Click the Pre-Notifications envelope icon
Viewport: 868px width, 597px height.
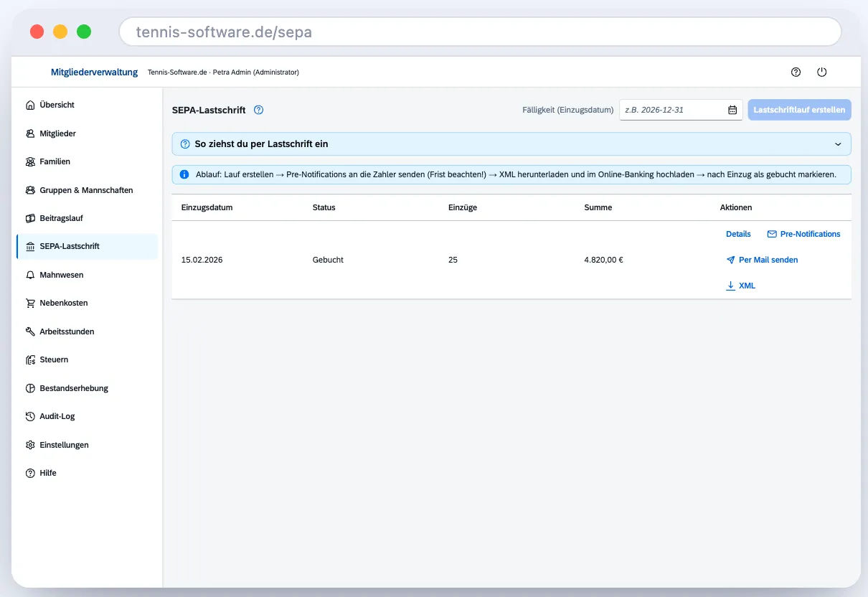pos(772,234)
